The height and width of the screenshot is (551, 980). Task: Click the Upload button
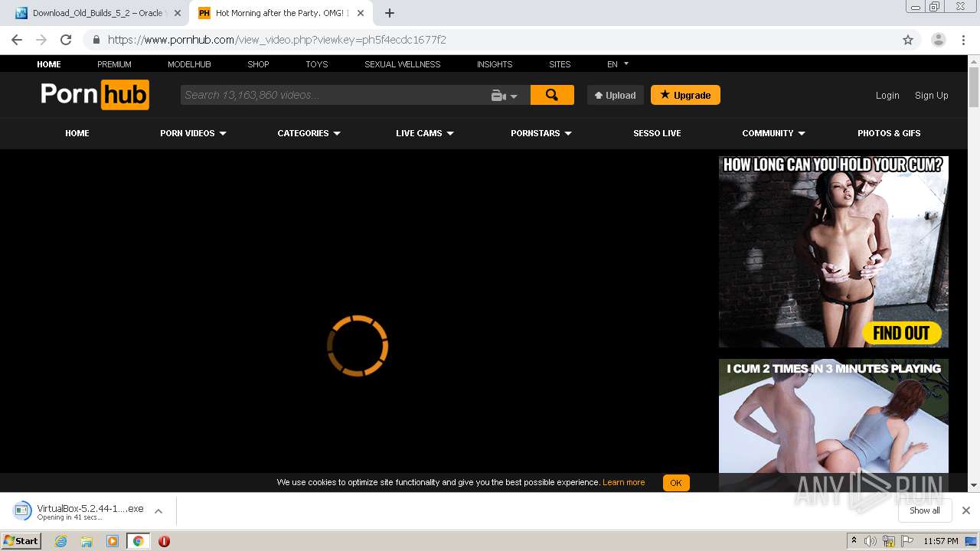(616, 95)
